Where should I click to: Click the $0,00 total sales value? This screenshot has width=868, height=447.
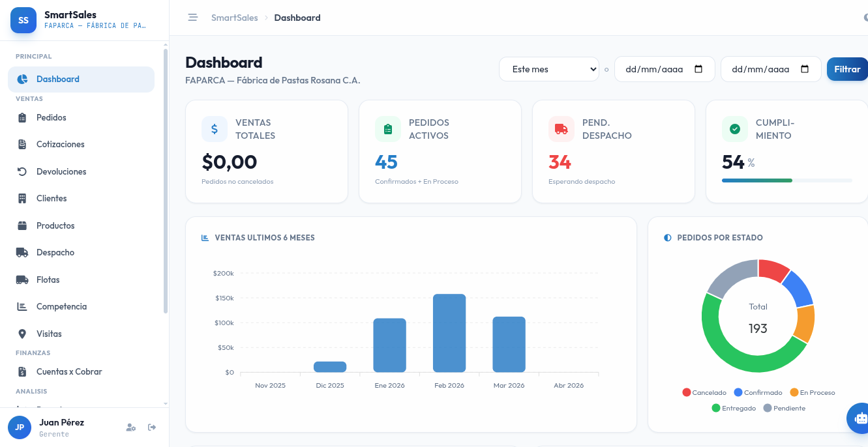(230, 162)
